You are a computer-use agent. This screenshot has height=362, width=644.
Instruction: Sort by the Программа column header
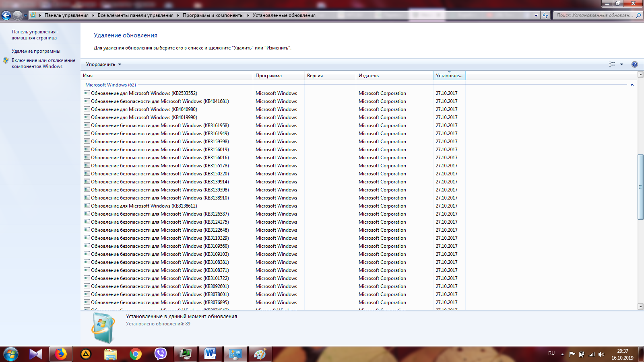click(279, 76)
